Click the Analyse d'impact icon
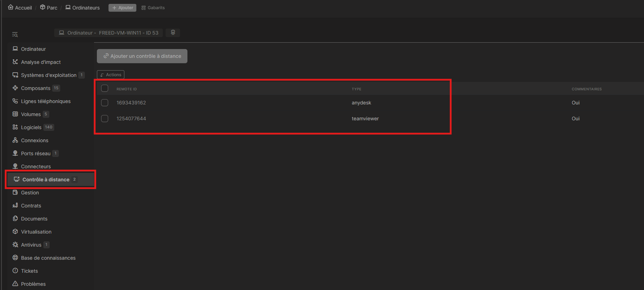 pos(15,62)
